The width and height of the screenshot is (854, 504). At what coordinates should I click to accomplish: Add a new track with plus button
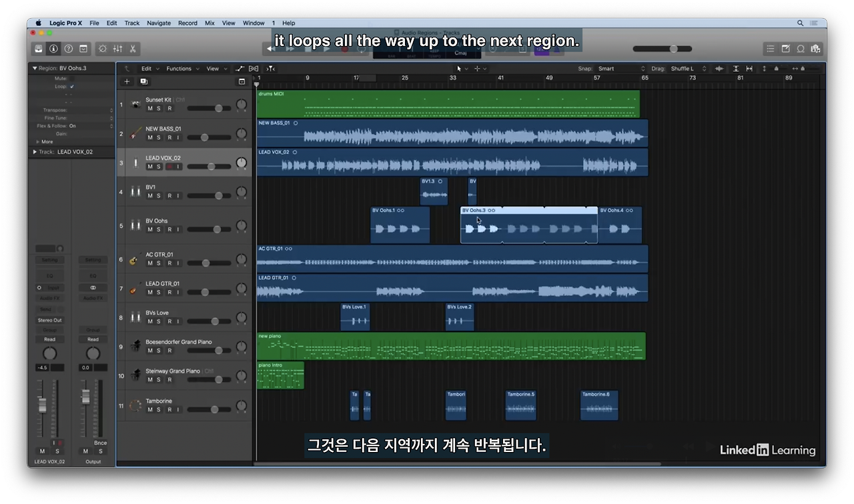tap(127, 81)
